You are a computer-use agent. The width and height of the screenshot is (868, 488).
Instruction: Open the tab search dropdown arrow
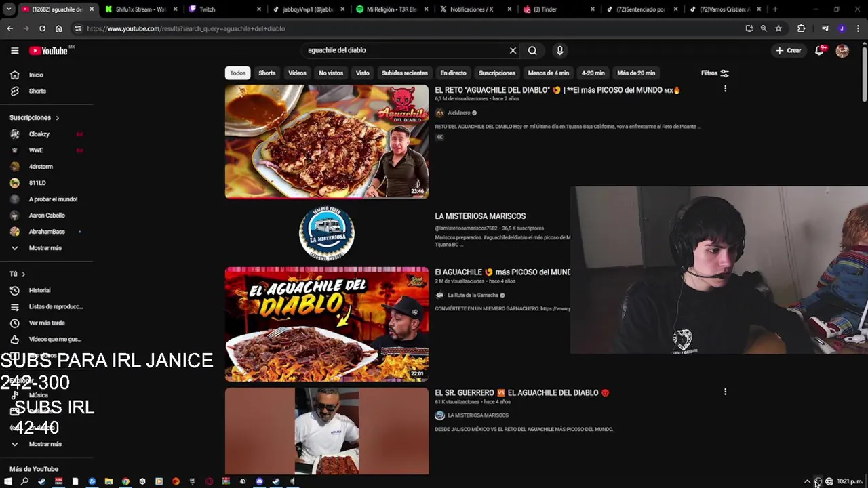click(9, 9)
